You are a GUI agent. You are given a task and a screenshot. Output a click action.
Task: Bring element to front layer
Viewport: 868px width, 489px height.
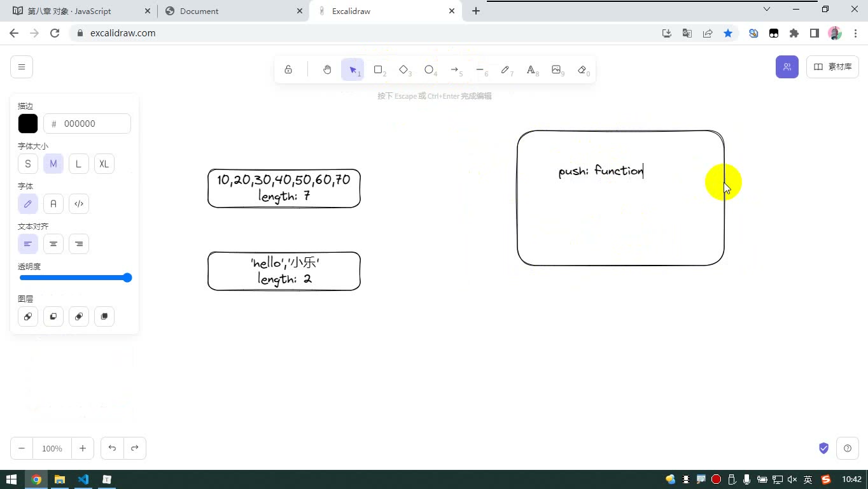pyautogui.click(x=104, y=316)
